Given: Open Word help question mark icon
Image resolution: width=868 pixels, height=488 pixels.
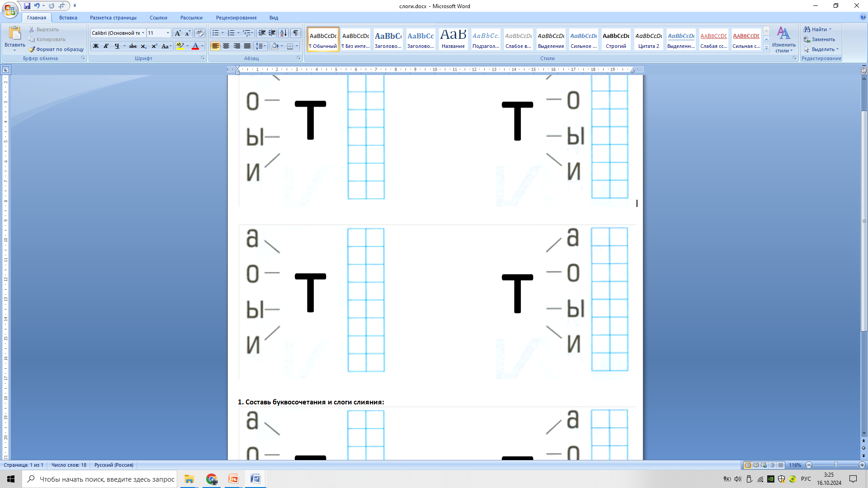Looking at the screenshot, I should pyautogui.click(x=863, y=17).
